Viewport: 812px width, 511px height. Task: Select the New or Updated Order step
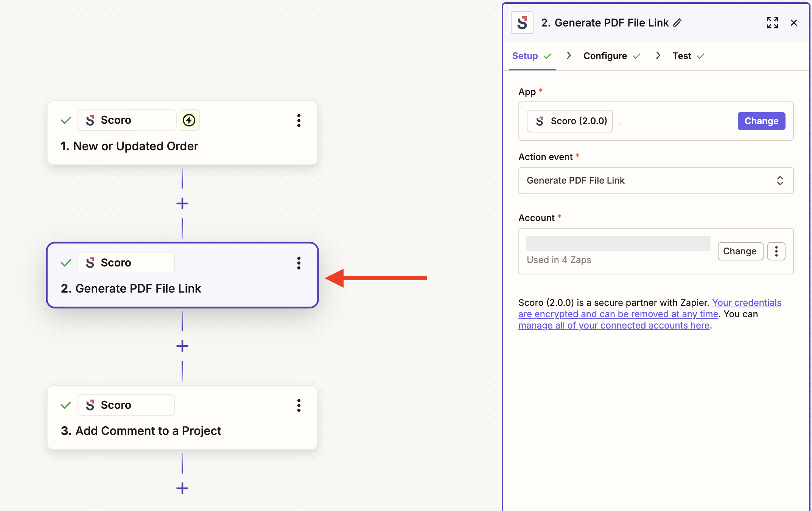point(182,133)
